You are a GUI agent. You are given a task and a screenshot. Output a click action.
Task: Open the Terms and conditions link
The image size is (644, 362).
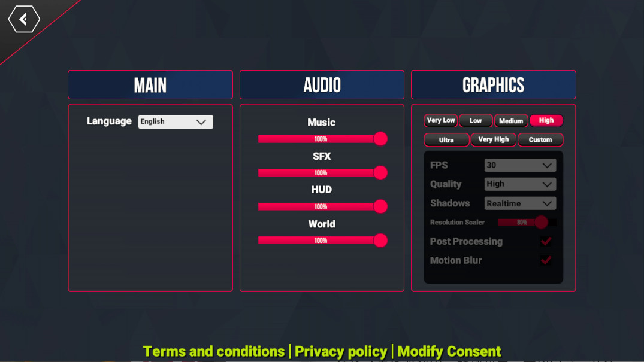214,351
